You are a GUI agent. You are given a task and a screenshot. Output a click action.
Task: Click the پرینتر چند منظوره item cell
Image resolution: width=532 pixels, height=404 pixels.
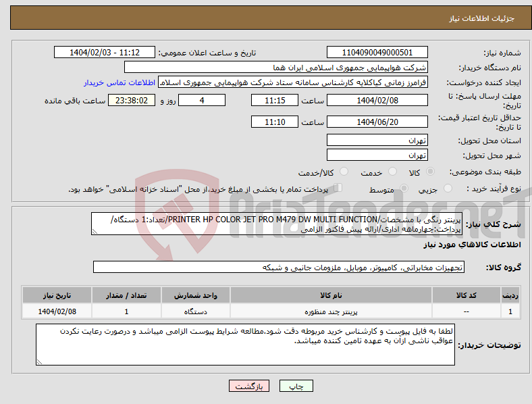(x=331, y=311)
